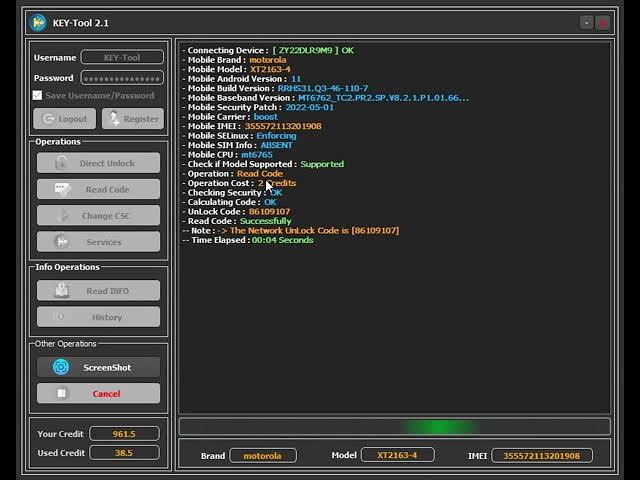The width and height of the screenshot is (640, 480).
Task: Click the Cancel stop icon
Action: [62, 393]
